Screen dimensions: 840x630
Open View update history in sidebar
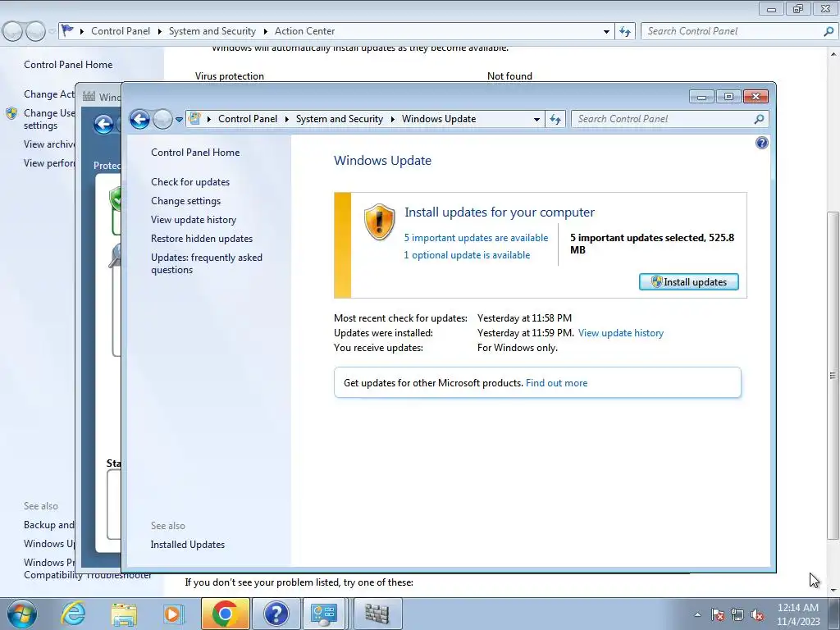[194, 220]
